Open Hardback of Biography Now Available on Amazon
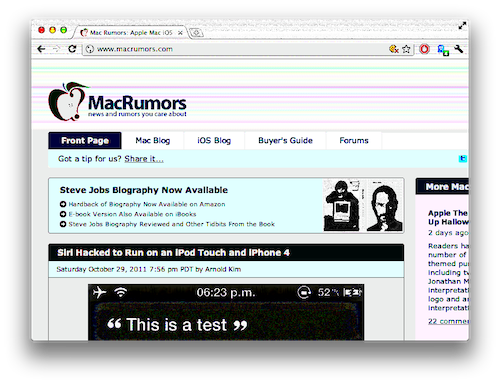This screenshot has width=500, height=384. tap(147, 204)
